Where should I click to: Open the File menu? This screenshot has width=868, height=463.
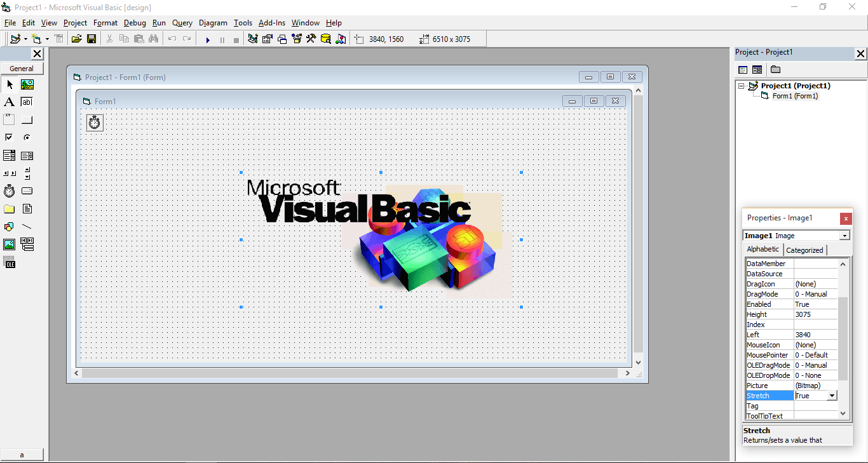[10, 23]
